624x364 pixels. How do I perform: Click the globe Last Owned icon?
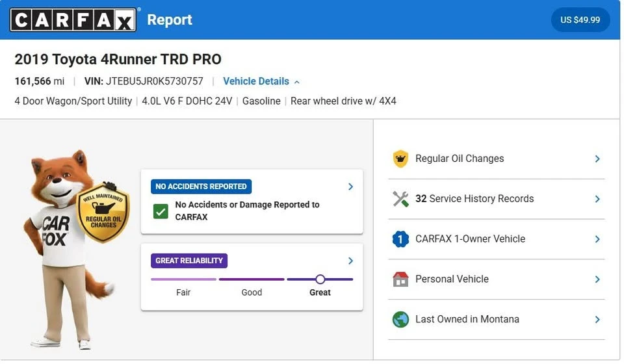(400, 319)
